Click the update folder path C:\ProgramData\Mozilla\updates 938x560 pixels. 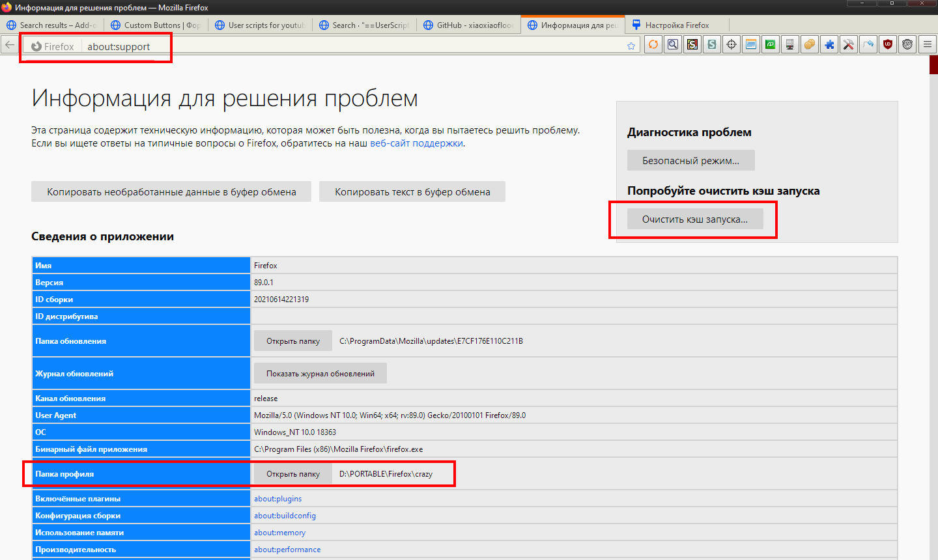point(431,341)
